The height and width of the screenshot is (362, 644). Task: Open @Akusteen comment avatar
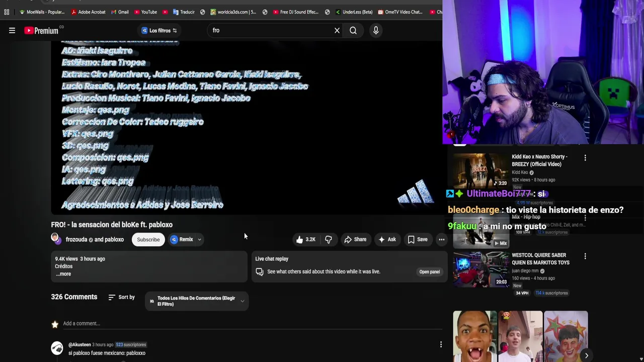pyautogui.click(x=57, y=348)
